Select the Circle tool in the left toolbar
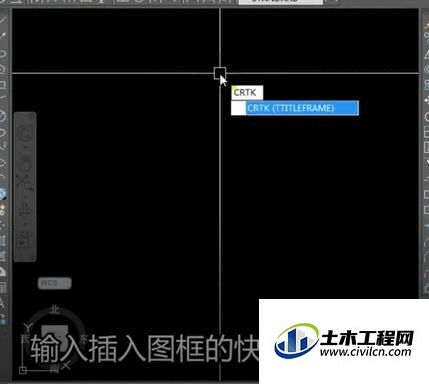This screenshot has width=429, height=384. pos(2,116)
